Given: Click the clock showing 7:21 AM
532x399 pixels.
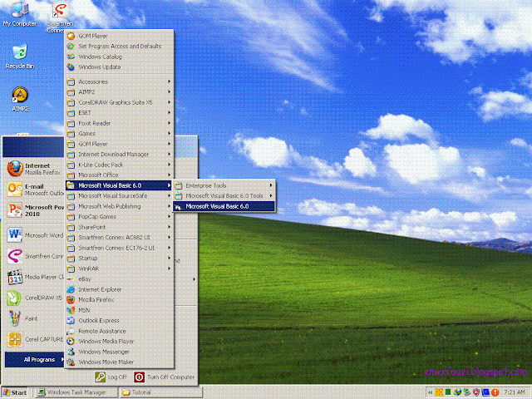Looking at the screenshot, I should click(514, 392).
